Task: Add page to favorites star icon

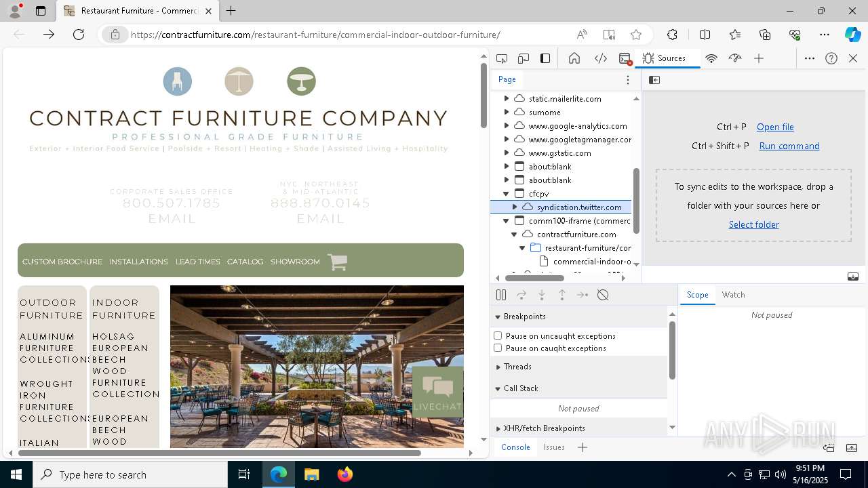Action: tap(636, 35)
